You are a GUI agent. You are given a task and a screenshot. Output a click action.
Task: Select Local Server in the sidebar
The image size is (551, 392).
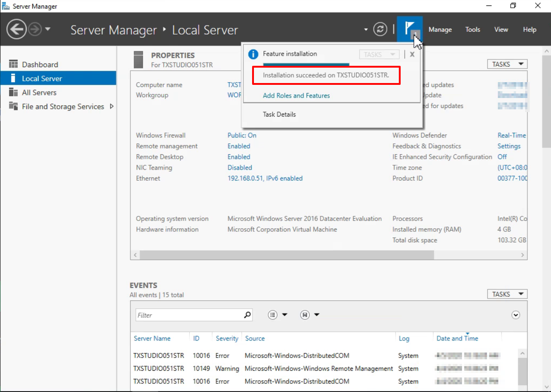(x=58, y=78)
